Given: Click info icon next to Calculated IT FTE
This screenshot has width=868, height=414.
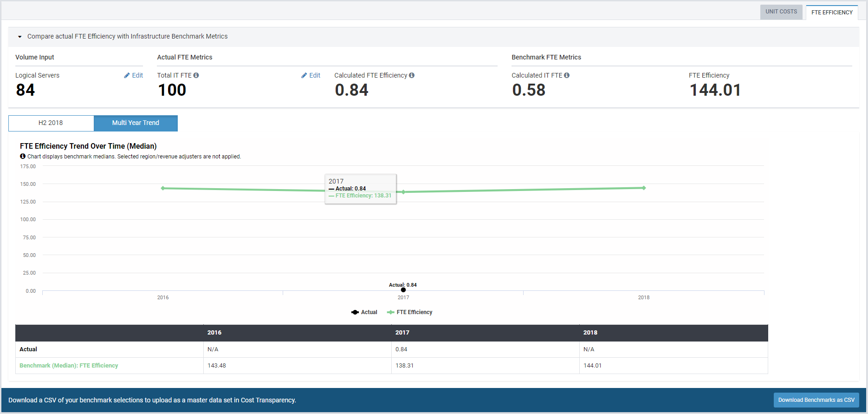Looking at the screenshot, I should coord(567,75).
